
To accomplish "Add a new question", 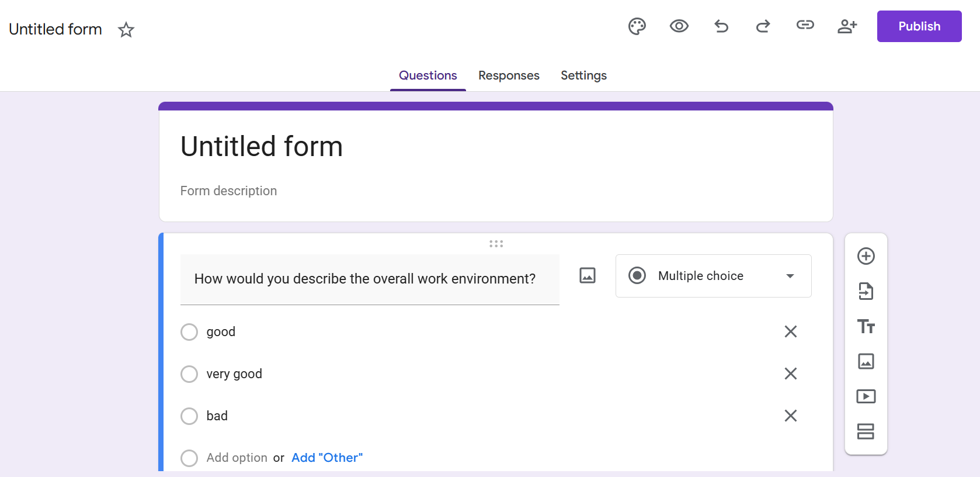I will (x=866, y=256).
